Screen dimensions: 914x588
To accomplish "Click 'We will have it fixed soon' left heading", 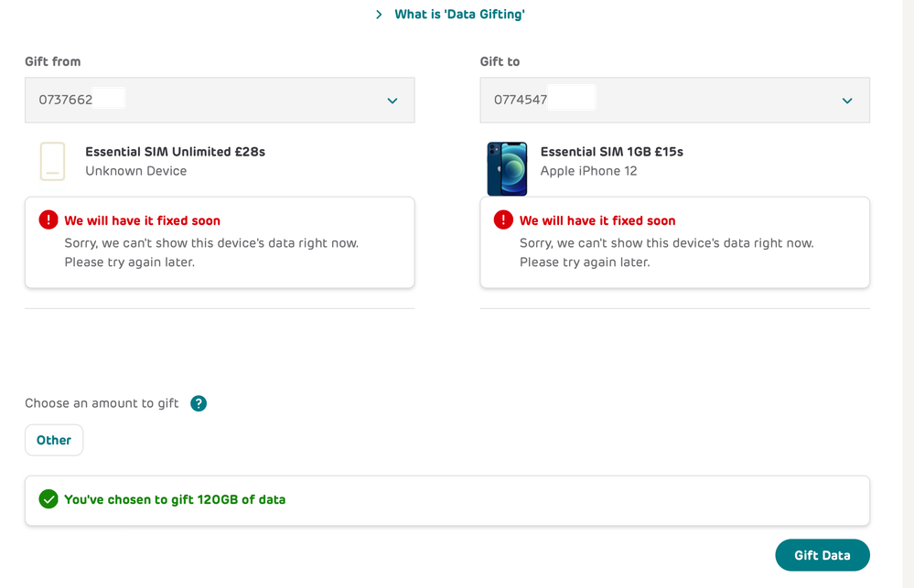I will click(142, 221).
